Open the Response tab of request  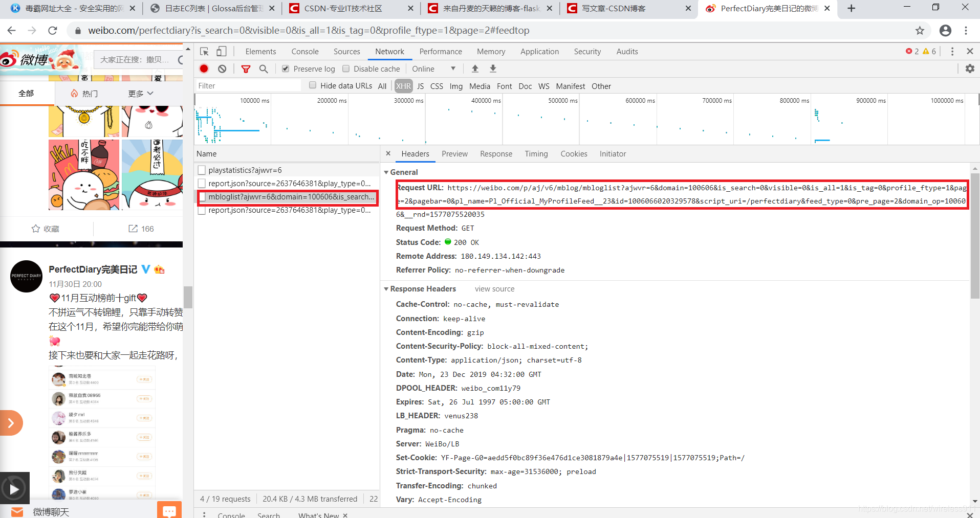point(496,154)
